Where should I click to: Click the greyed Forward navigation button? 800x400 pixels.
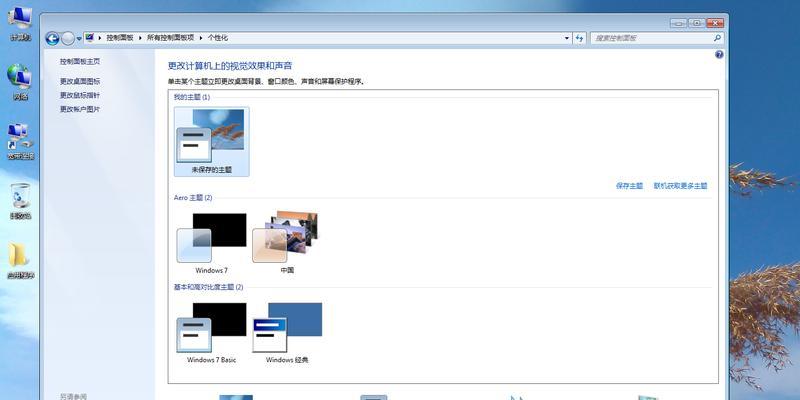point(67,38)
